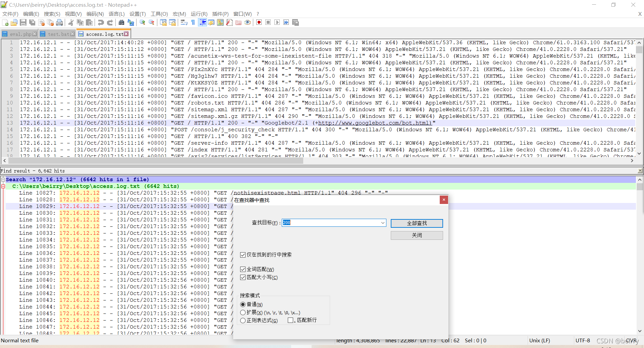Click the 全部查找 (Find All) button
The width and height of the screenshot is (644, 348).
coord(417,223)
